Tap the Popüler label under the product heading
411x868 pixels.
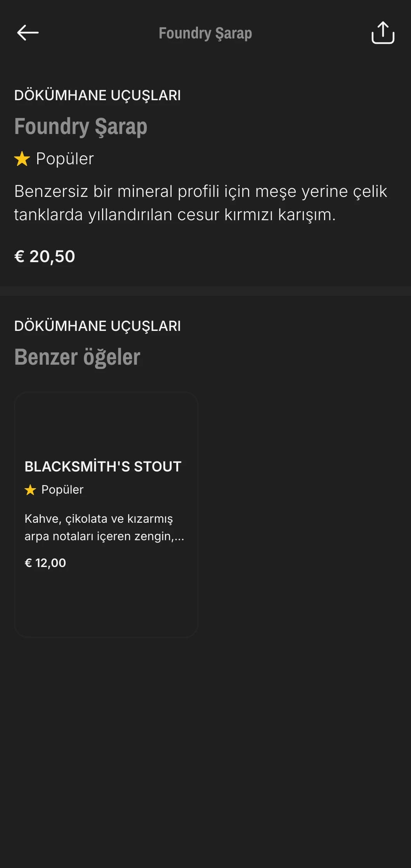pos(65,159)
